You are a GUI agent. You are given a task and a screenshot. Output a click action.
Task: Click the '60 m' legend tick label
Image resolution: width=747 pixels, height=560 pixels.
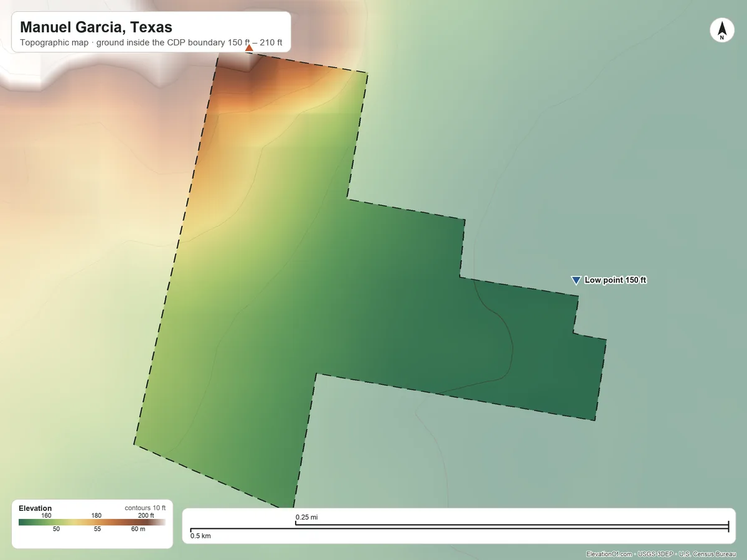pos(138,529)
